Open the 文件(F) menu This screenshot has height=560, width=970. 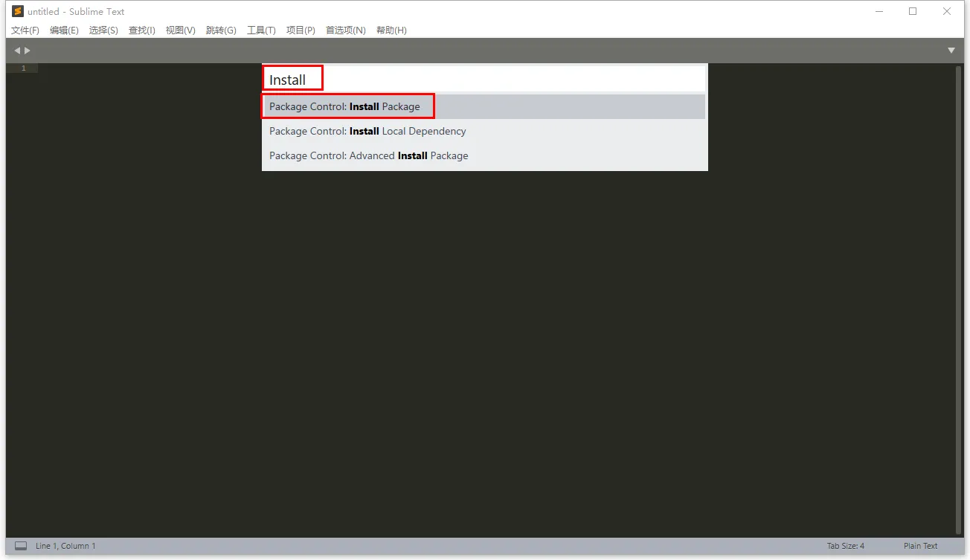(x=25, y=30)
